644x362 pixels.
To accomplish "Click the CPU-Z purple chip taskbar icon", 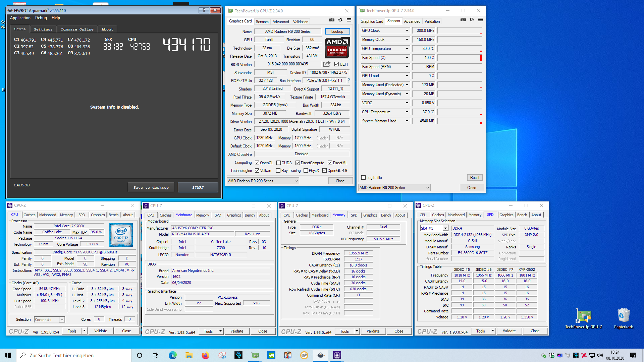I will (337, 355).
